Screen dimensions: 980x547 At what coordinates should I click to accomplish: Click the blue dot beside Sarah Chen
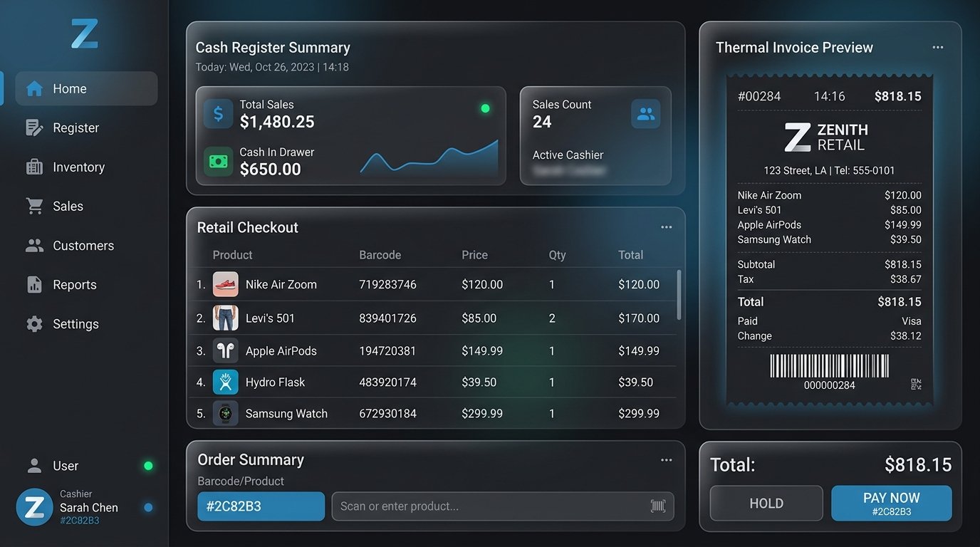148,507
